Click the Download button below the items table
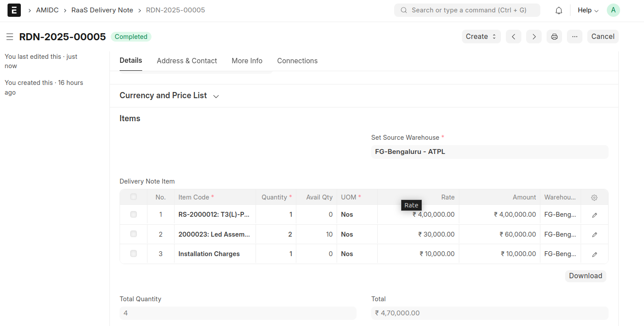Viewport: 644px width, 326px height. [x=585, y=276]
